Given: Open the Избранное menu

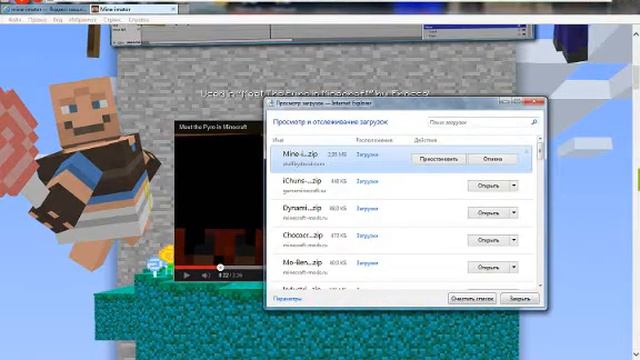Looking at the screenshot, I should 83,20.
